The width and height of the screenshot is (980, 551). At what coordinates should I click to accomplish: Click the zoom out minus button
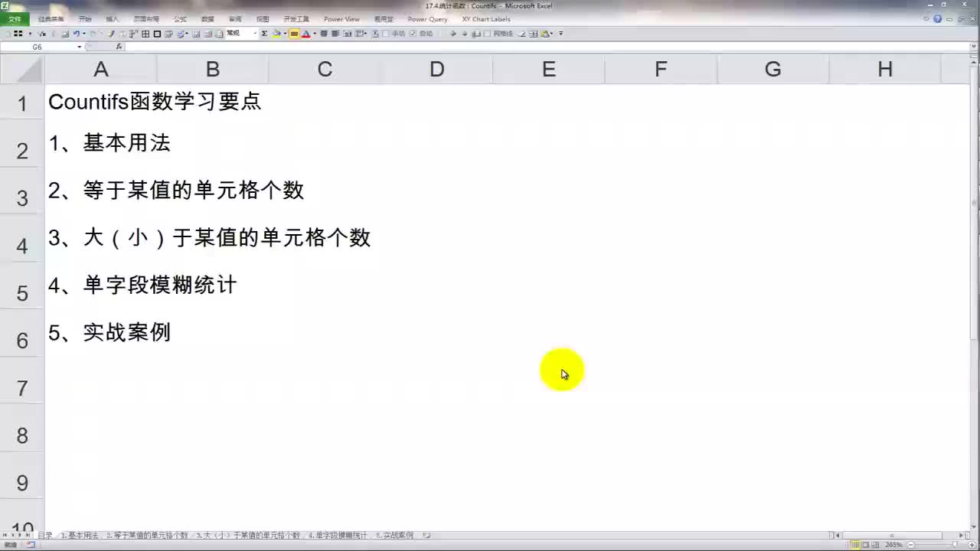910,544
